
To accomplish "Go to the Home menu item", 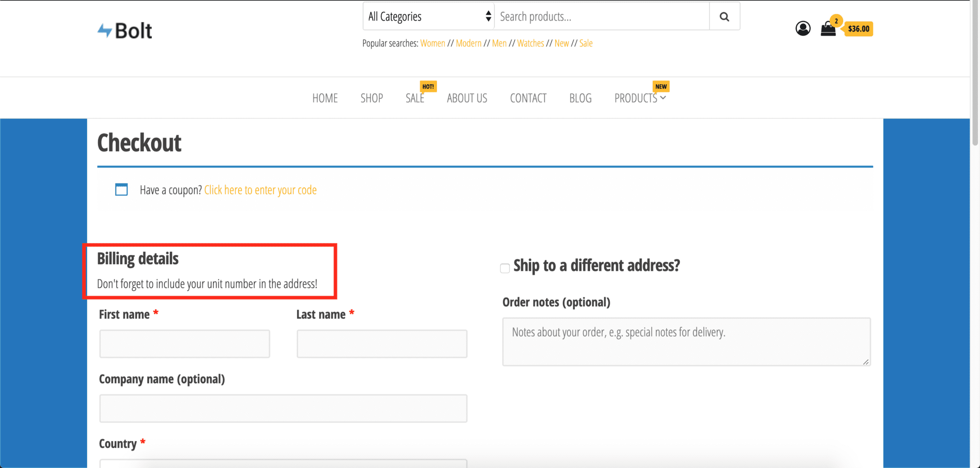I will pos(325,98).
